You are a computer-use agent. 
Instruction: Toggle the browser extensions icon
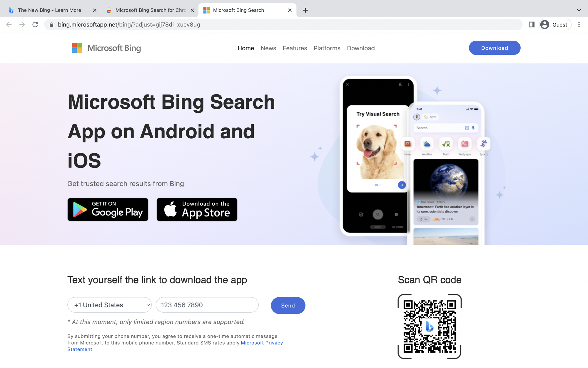click(531, 24)
